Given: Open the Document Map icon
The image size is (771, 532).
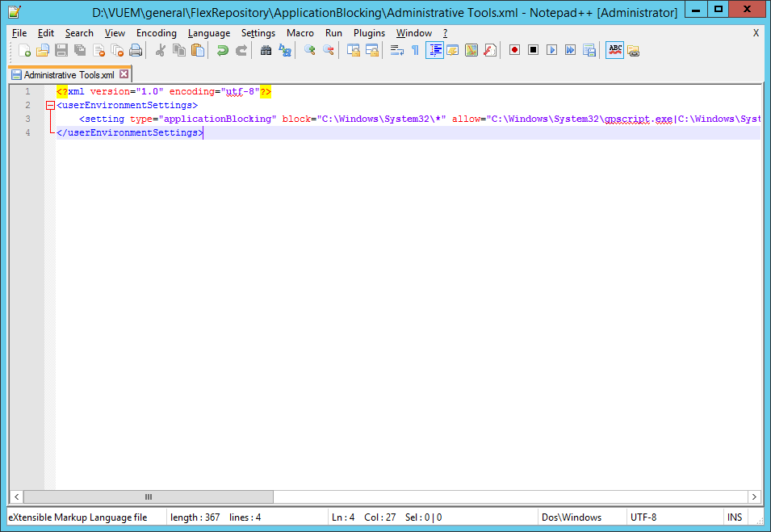Looking at the screenshot, I should [x=471, y=50].
